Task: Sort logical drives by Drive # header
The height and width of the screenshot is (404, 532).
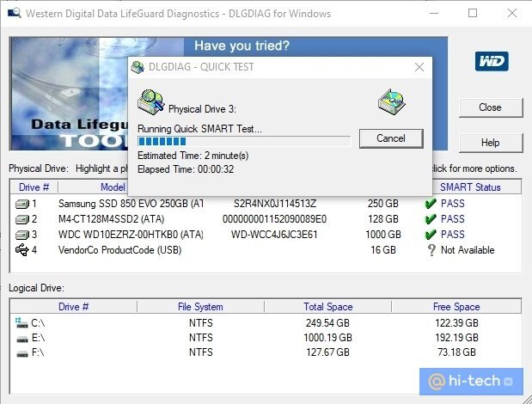Action: 74,307
